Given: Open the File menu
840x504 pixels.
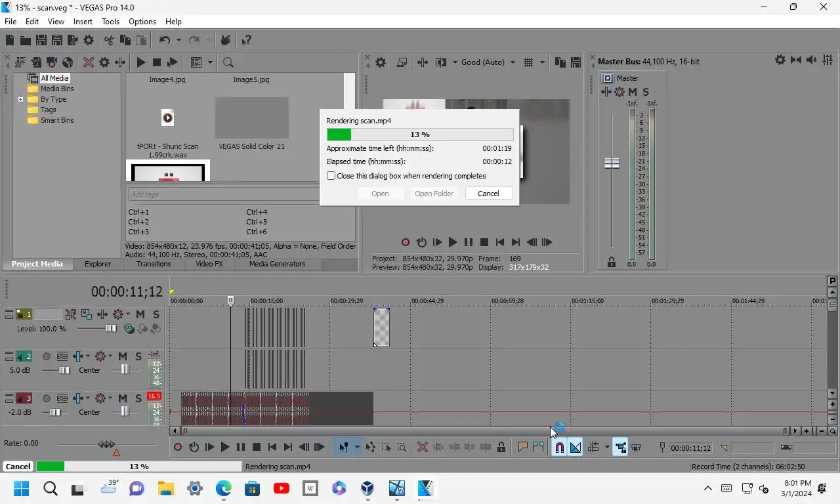Looking at the screenshot, I should tap(10, 22).
